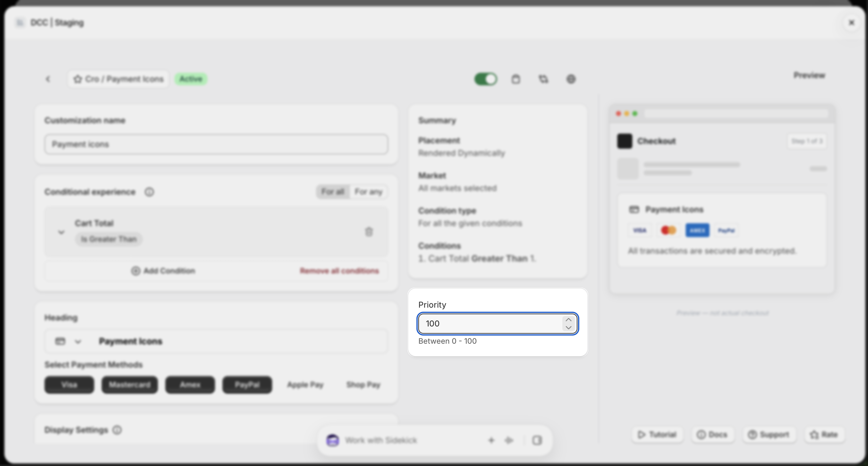Open the Preview link
The width and height of the screenshot is (868, 466).
coord(809,76)
